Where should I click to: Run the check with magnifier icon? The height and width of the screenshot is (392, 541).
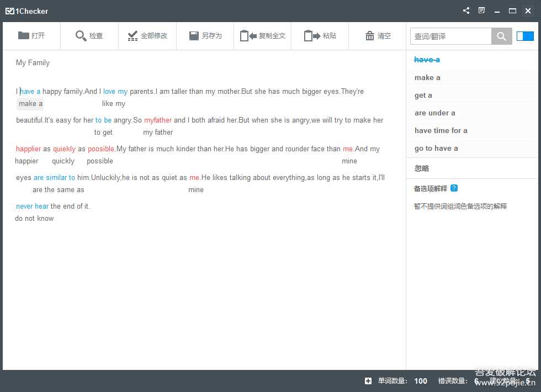tap(81, 36)
